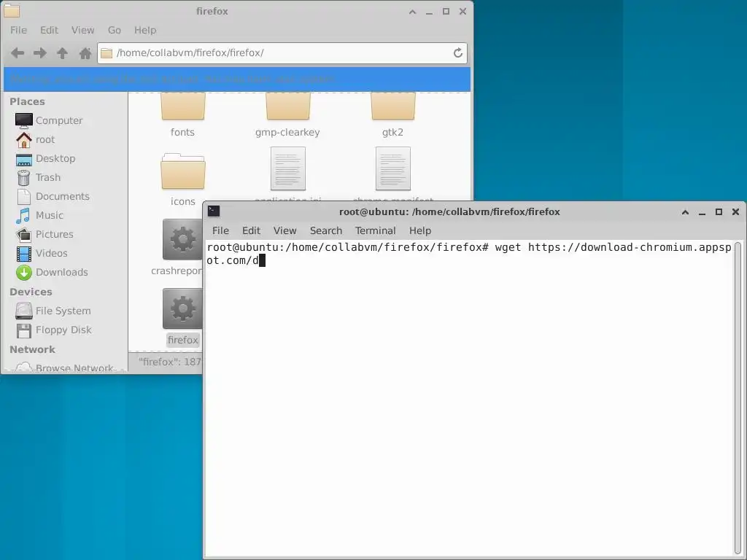The width and height of the screenshot is (747, 560).
Task: Open View menu in file manager
Action: [x=83, y=30]
